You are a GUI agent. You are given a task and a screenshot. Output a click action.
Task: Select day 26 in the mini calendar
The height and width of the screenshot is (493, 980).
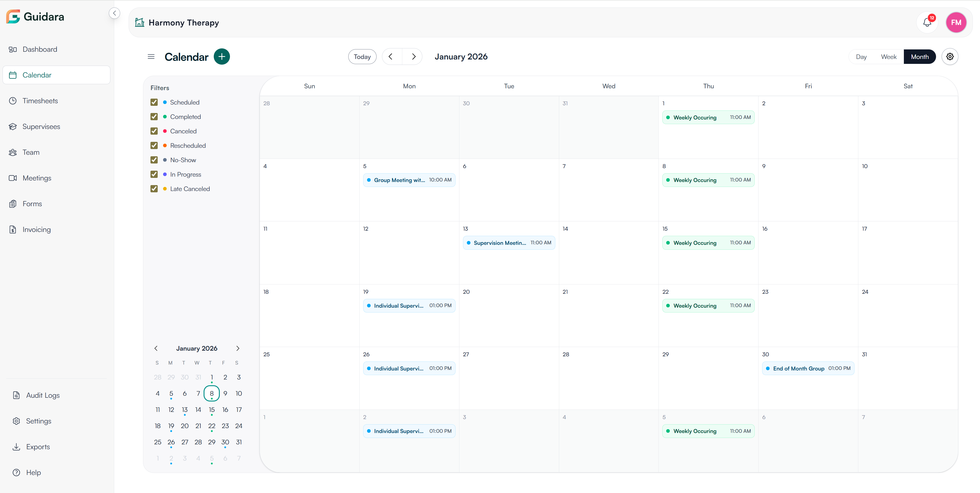(x=171, y=442)
